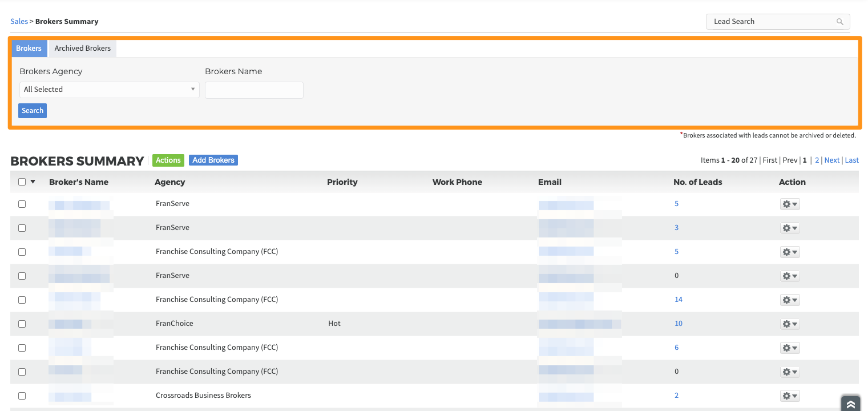Viewport: 868px width, 411px height.
Task: Open gear action menu for FranChoice row
Action: click(x=790, y=324)
